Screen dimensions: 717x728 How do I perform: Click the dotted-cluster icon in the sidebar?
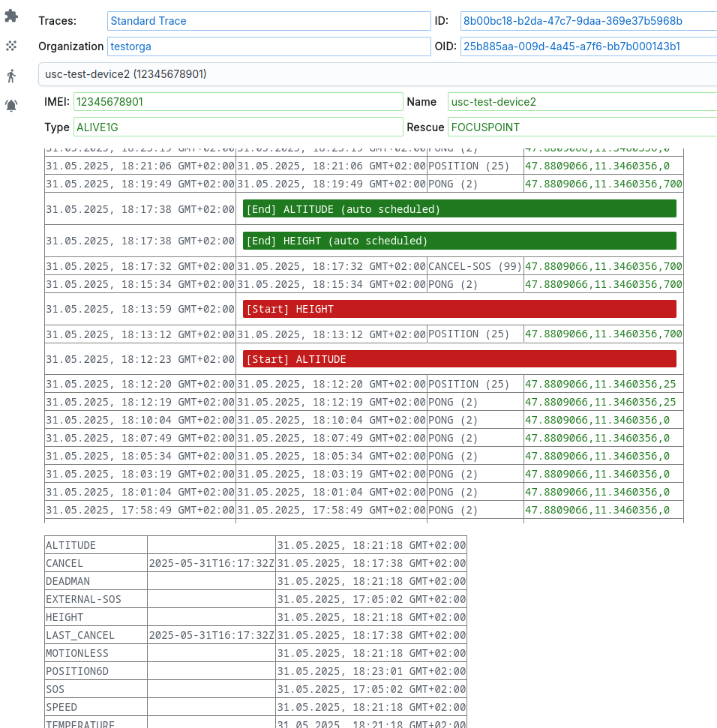tap(11, 46)
